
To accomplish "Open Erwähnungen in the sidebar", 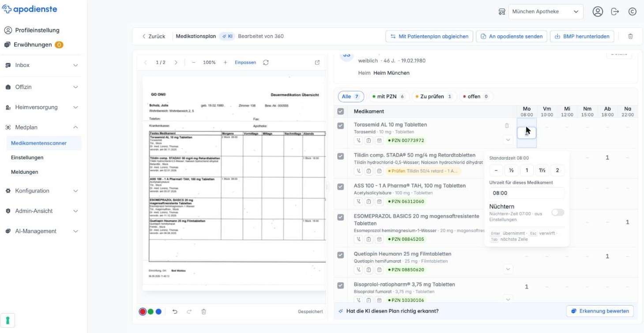I will pyautogui.click(x=34, y=45).
